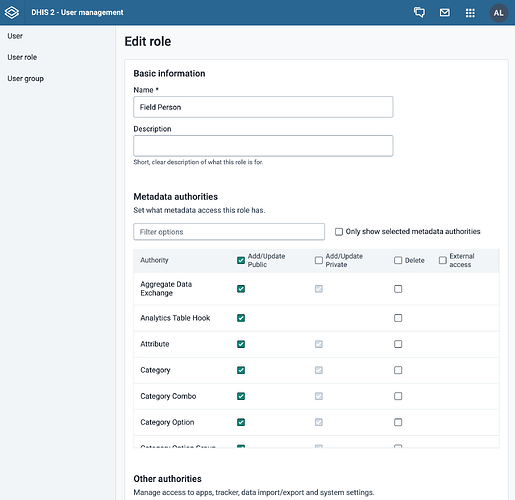Check the Add/Update Private header checkbox
This screenshot has height=500, width=515.
coord(319,260)
